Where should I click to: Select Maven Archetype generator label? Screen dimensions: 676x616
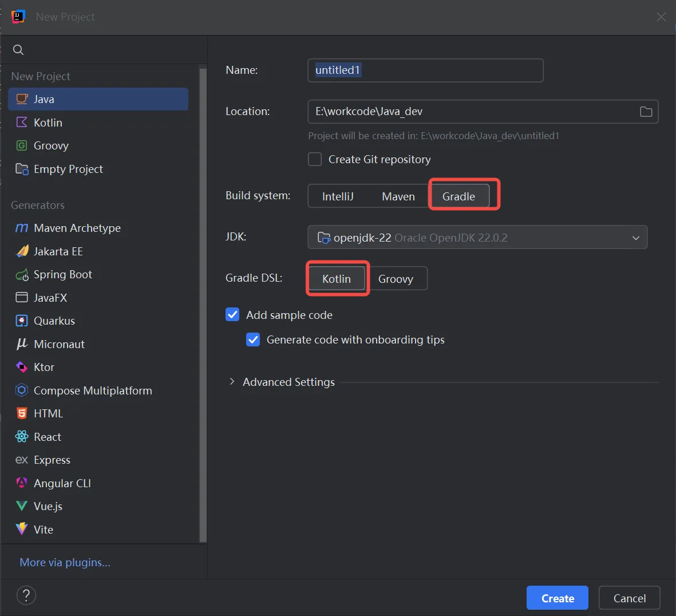(x=77, y=228)
